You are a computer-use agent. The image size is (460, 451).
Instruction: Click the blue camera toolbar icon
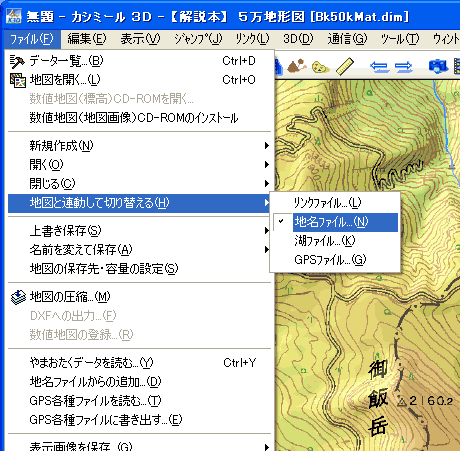coord(438,66)
